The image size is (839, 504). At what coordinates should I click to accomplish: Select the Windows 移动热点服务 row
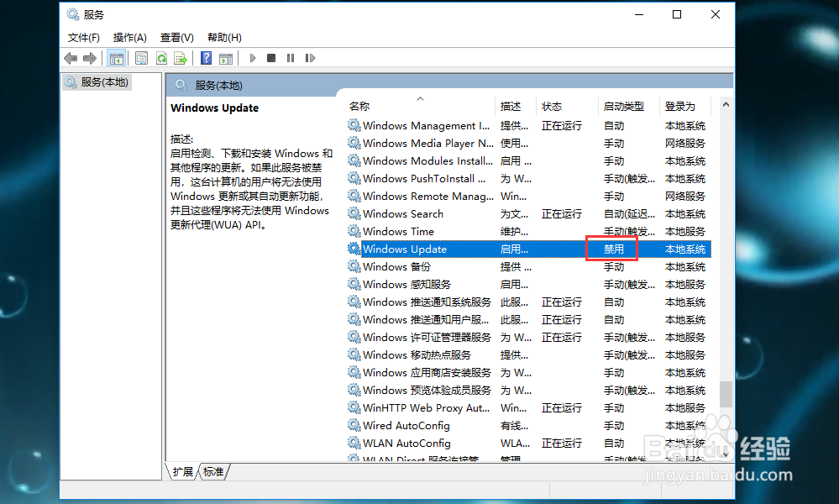pos(528,355)
